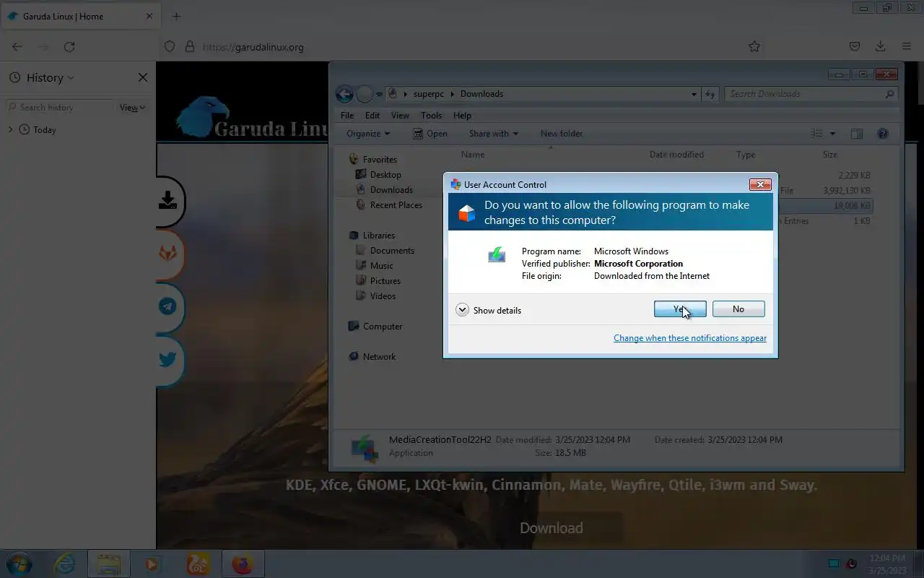Click the Explorer help question icon
The width and height of the screenshot is (924, 578).
pos(882,134)
